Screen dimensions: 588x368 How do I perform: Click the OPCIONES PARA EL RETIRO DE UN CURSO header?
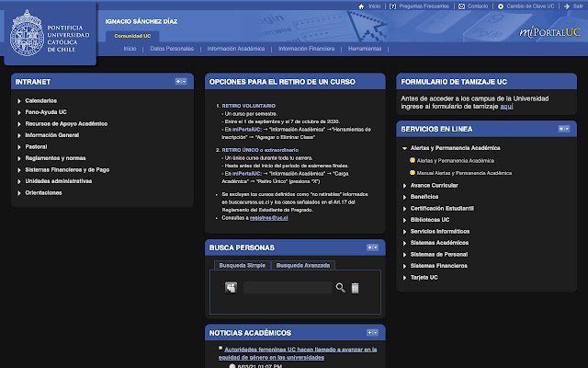(x=282, y=82)
